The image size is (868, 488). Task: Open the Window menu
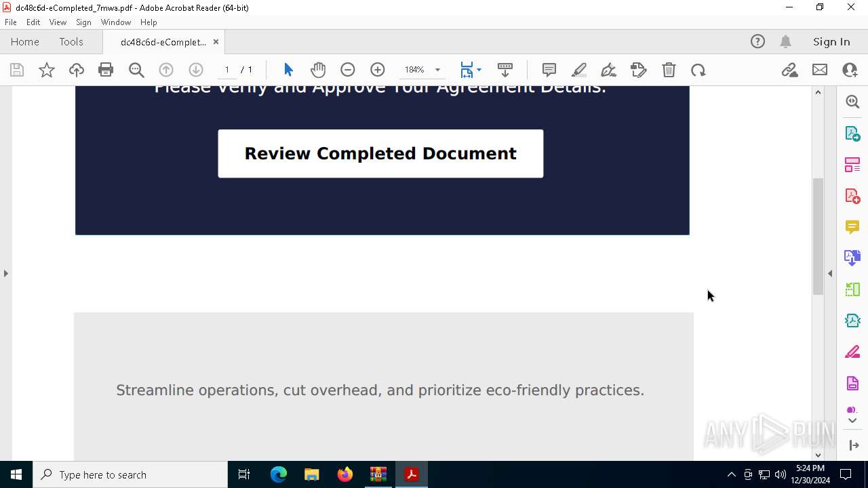(x=116, y=22)
